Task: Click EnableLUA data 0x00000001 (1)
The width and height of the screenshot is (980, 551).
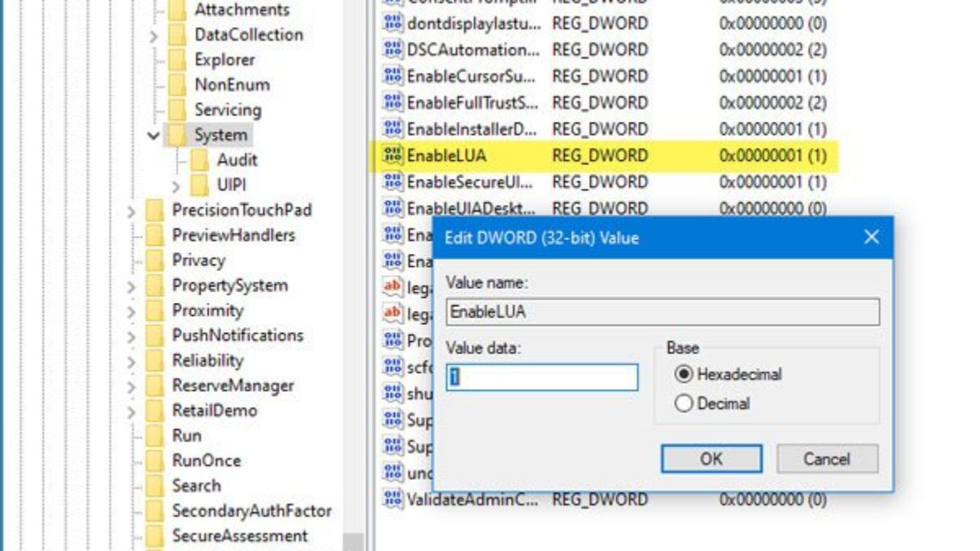Action: click(x=773, y=156)
